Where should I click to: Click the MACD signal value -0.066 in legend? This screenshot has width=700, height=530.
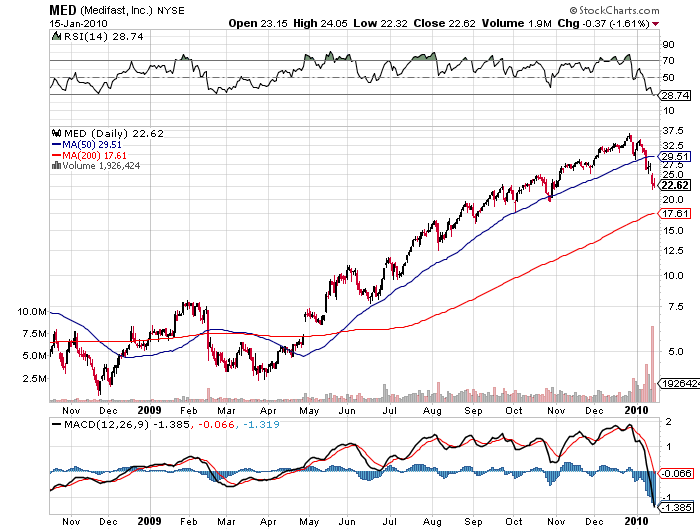(x=216, y=424)
